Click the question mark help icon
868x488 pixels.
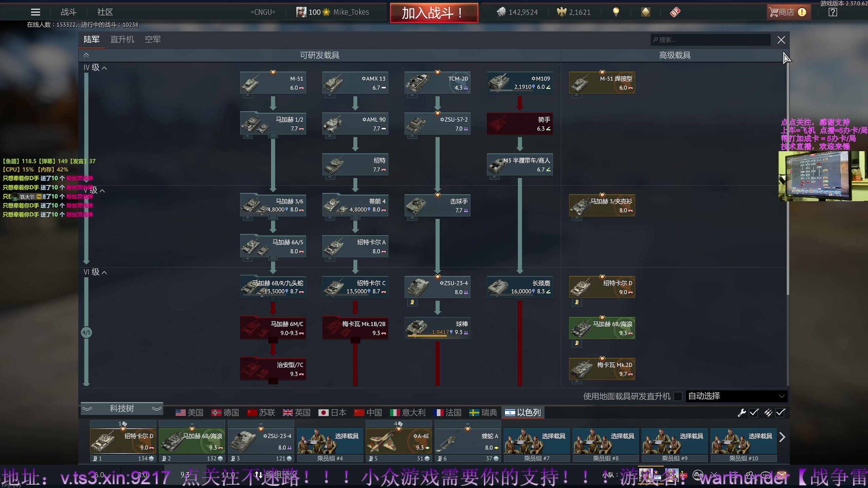point(833,13)
